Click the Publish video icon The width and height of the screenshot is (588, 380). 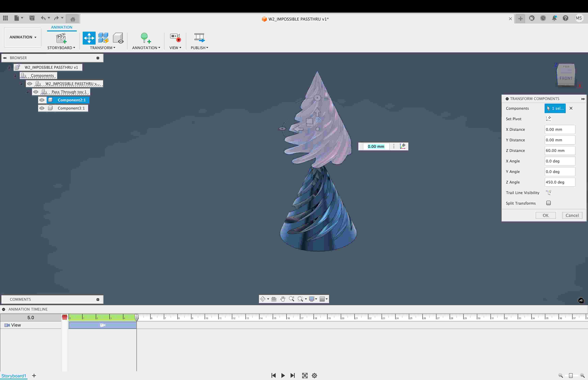(199, 37)
